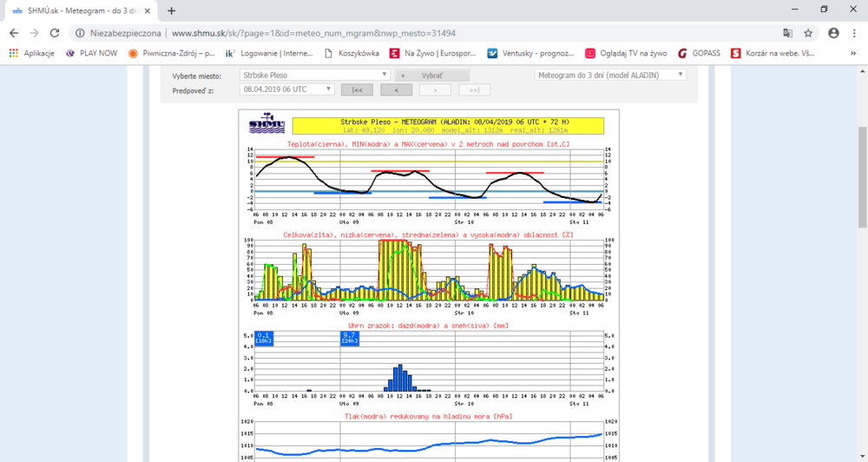Image resolution: width=868 pixels, height=462 pixels.
Task: Show more bookmarks chevron
Action: [x=853, y=53]
